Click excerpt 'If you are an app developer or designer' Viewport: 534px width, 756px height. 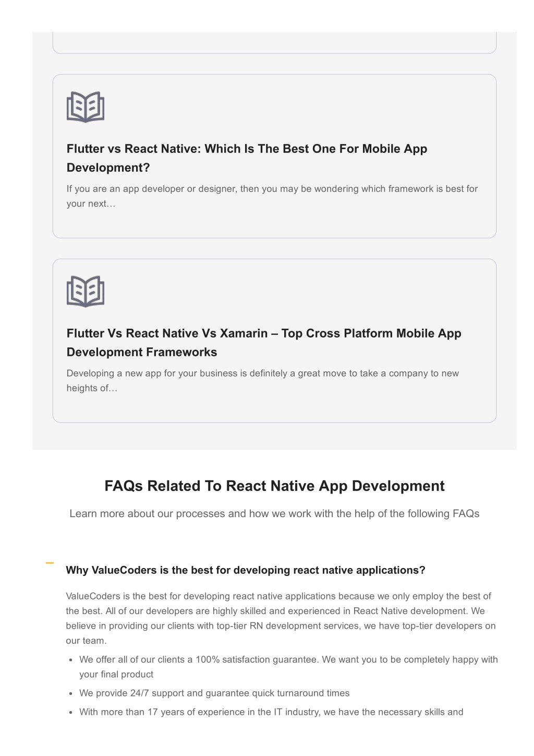point(272,196)
